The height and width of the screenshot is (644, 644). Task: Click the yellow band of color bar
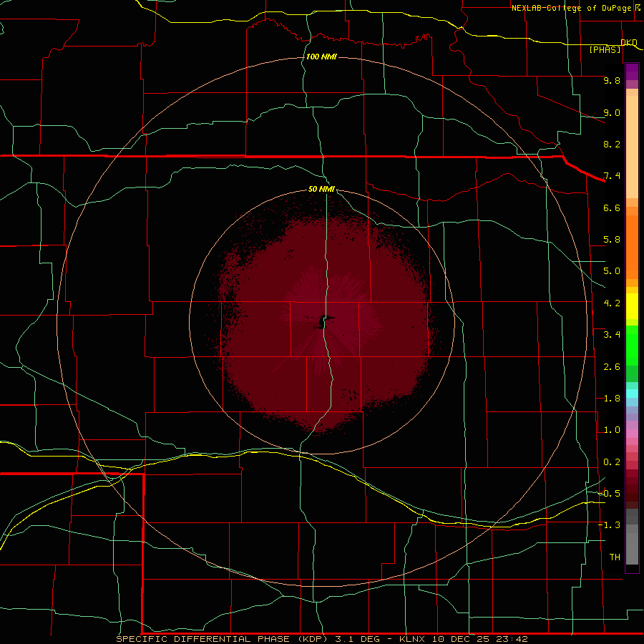tap(632, 306)
